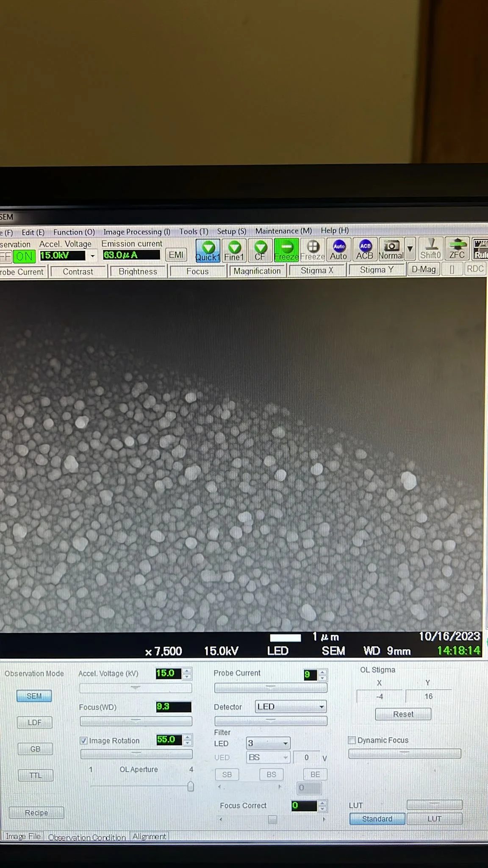Click the Focus(WD) value field

tap(174, 707)
